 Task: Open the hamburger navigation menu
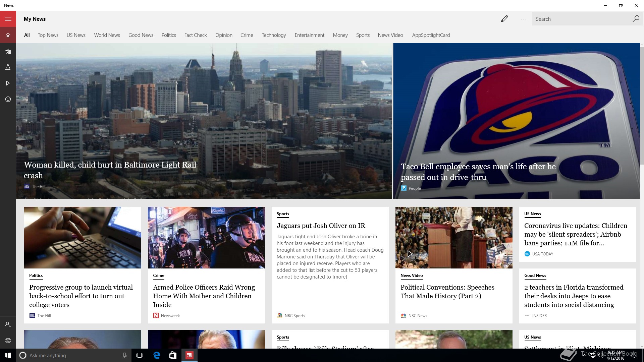pos(8,19)
